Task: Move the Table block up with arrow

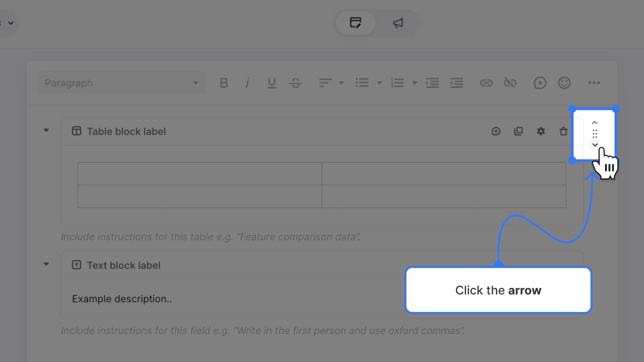Action: pyautogui.click(x=594, y=123)
